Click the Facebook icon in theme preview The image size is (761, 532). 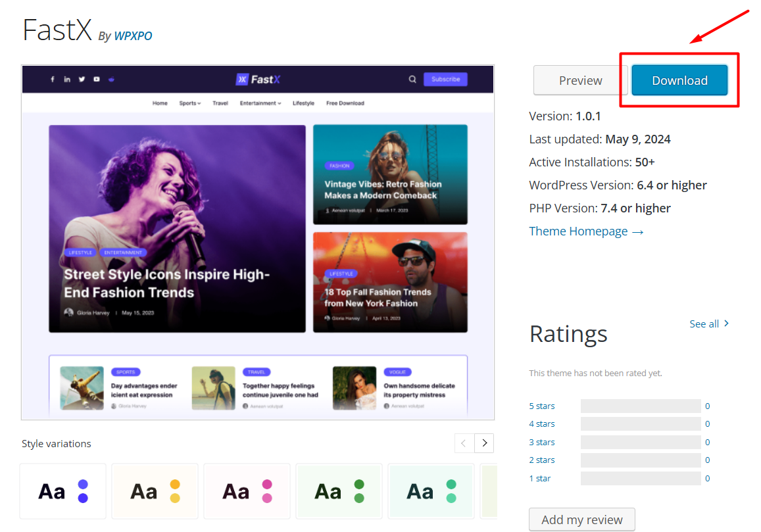point(53,79)
